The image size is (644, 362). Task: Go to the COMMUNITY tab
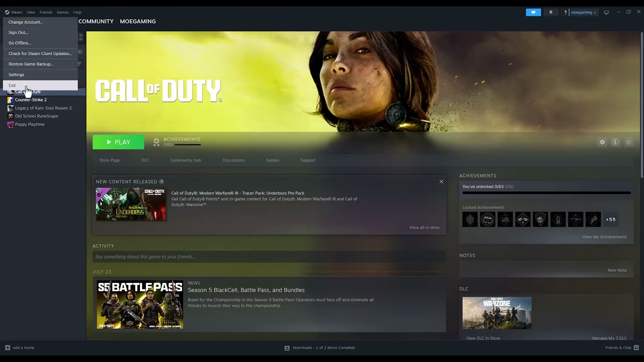point(96,21)
